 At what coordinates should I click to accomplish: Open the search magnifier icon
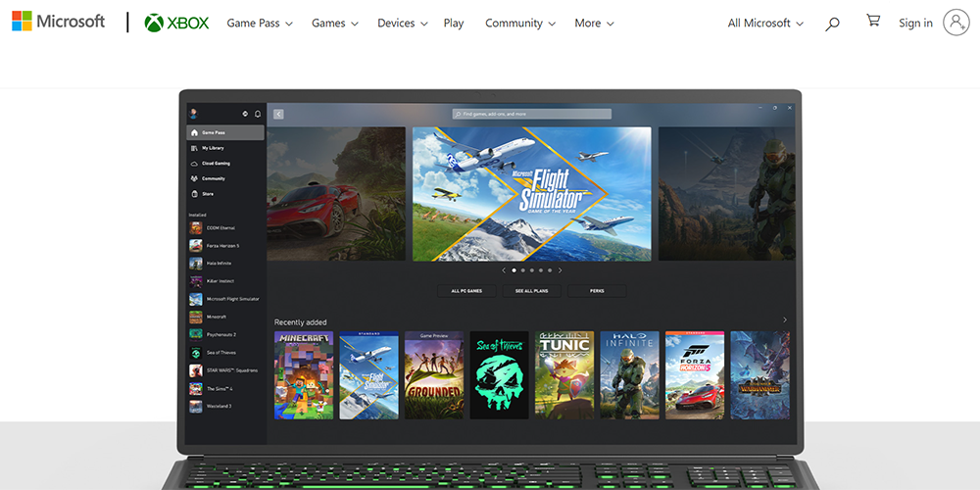pos(832,24)
